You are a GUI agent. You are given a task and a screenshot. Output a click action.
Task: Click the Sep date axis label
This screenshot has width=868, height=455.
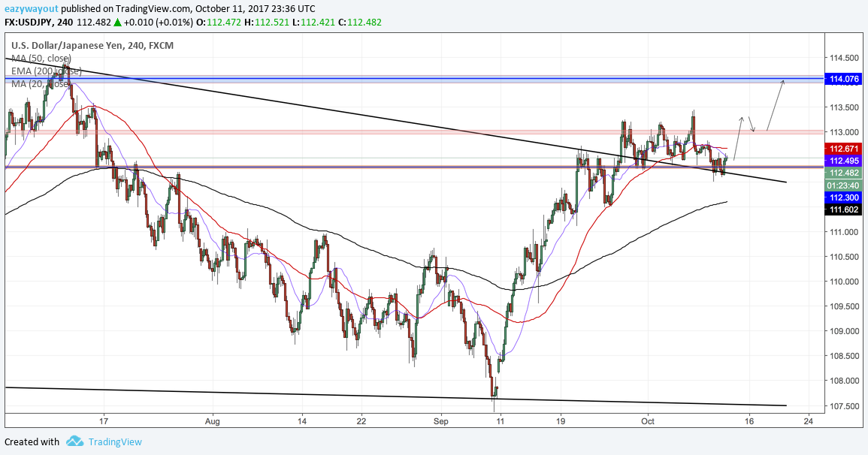pos(440,421)
